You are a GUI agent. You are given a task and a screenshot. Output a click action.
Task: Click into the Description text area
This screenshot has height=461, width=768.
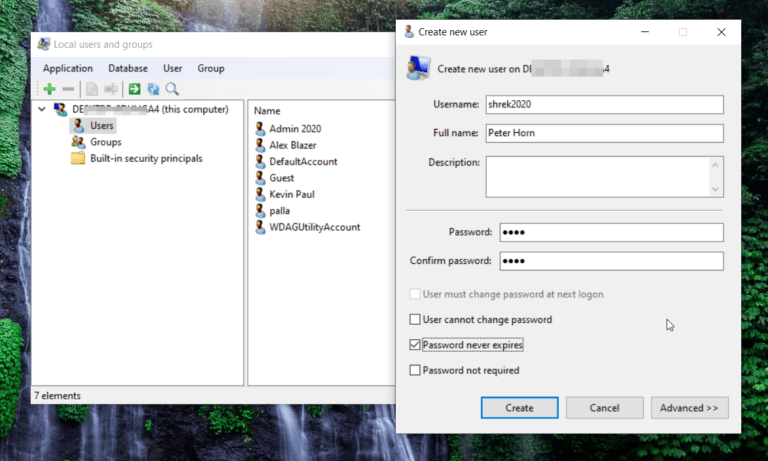[598, 177]
